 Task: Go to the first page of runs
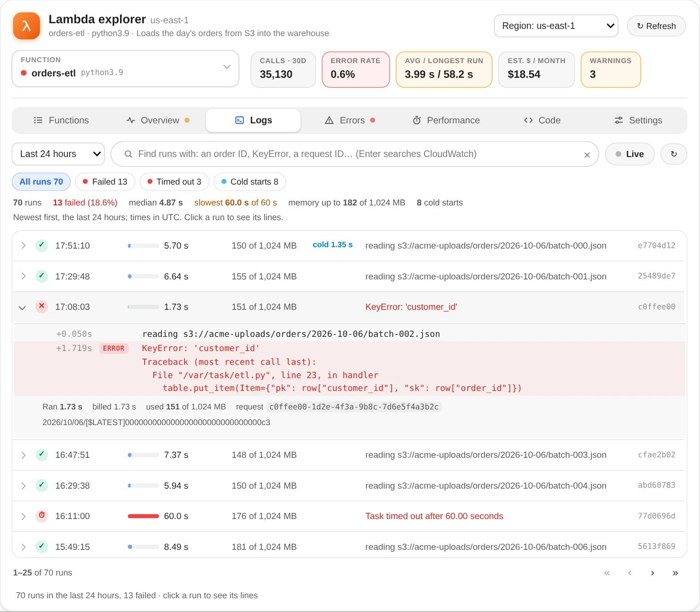click(607, 573)
